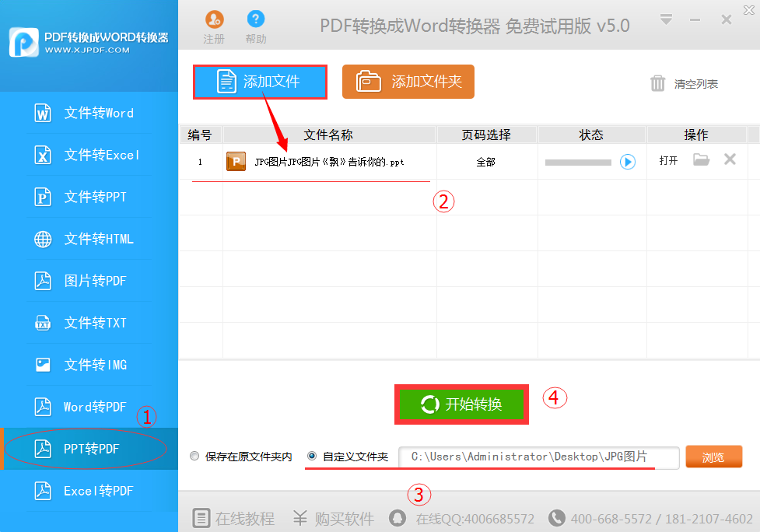Viewport: 760px width, 532px height.
Task: Click the 全部 page selection cell
Action: coord(486,162)
